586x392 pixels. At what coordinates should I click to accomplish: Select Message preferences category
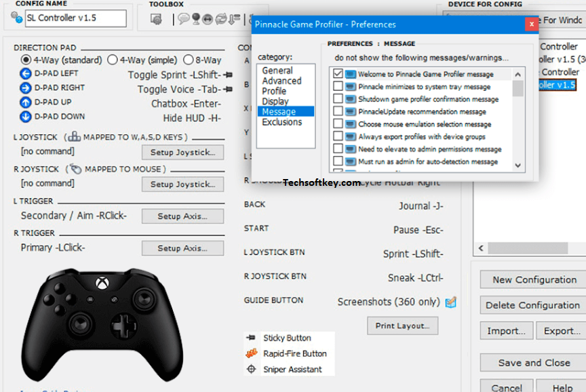coord(286,111)
